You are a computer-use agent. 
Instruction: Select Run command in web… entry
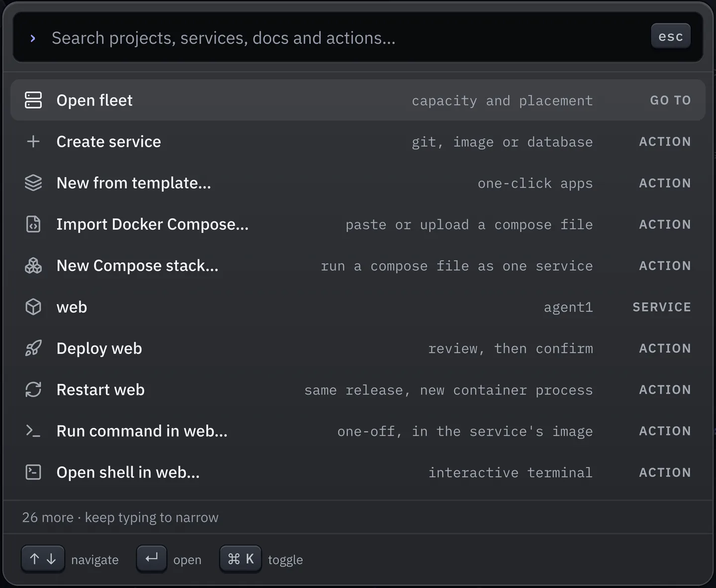click(x=358, y=430)
